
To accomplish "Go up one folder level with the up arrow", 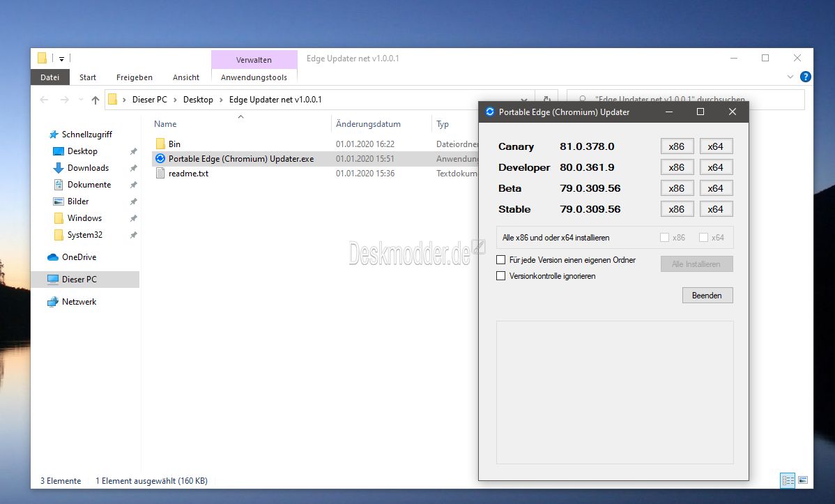I will (x=95, y=100).
